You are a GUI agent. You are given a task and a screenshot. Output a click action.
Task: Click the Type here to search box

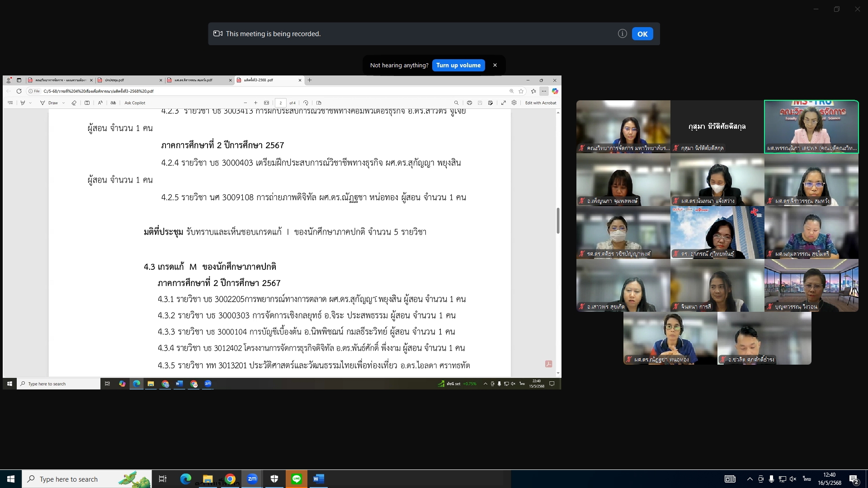69,479
